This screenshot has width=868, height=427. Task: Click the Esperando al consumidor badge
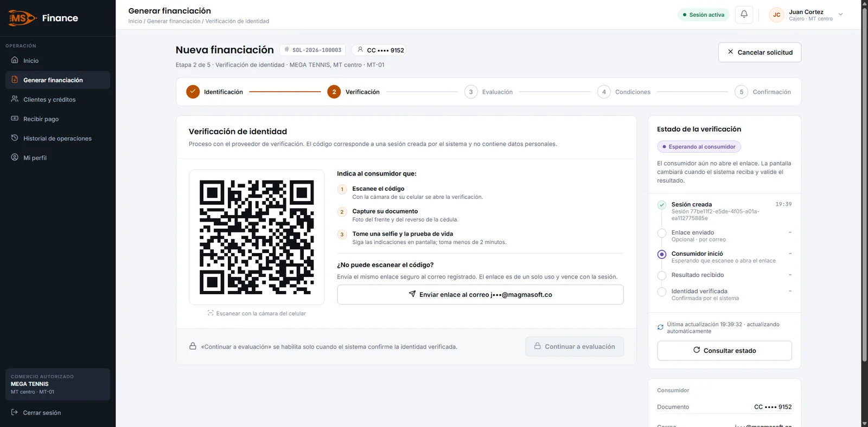[699, 146]
